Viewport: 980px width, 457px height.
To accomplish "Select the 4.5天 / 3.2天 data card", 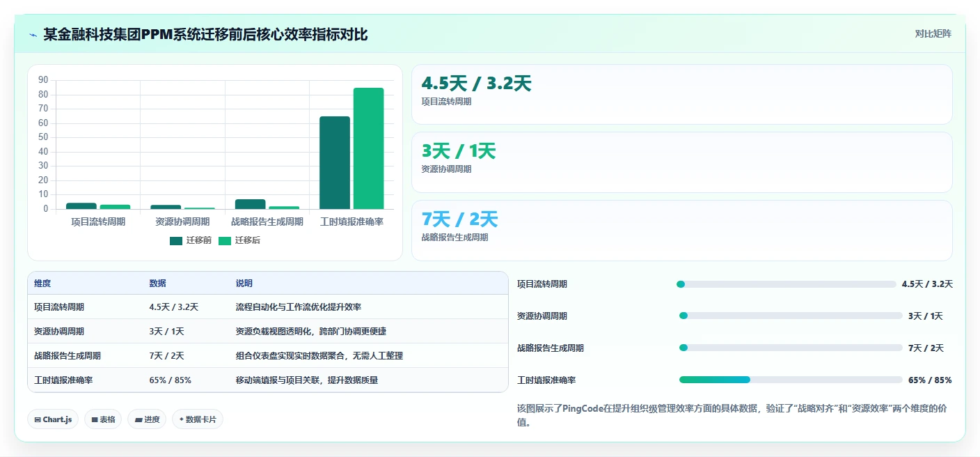I will 681,94.
